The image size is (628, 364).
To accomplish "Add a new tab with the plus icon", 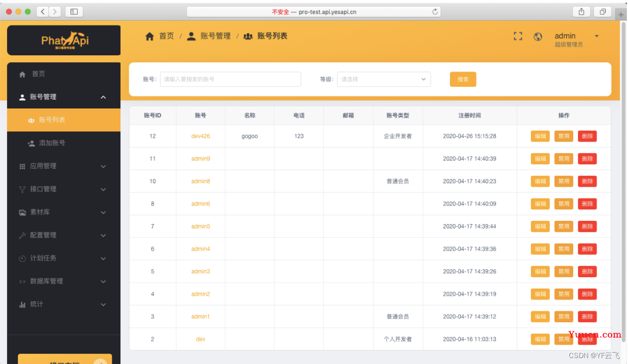I will (621, 15).
